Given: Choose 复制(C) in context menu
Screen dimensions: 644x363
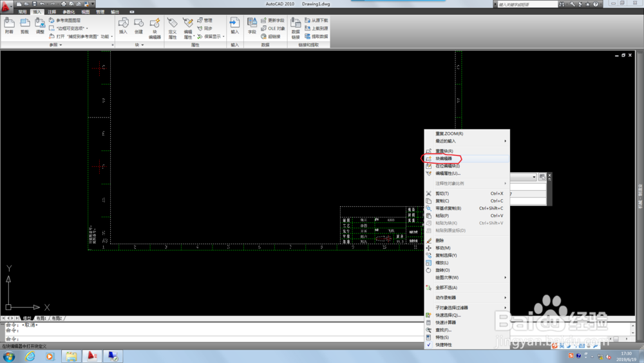Looking at the screenshot, I should click(467, 201).
